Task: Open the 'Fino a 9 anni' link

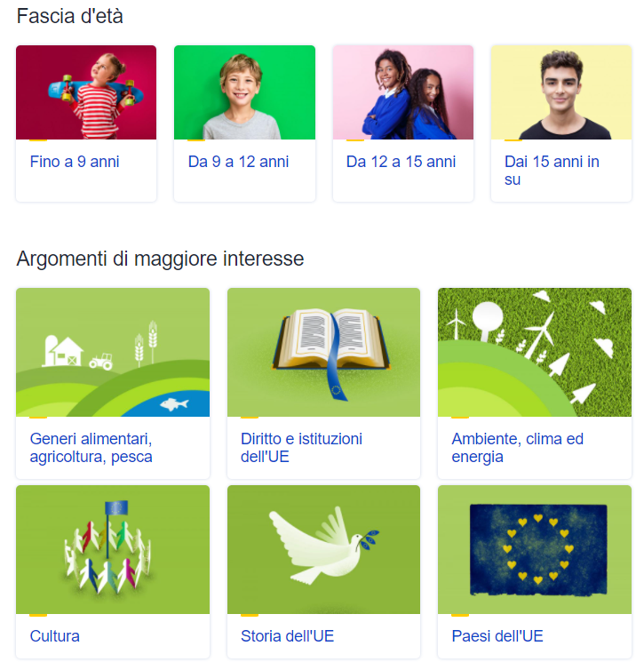Action: (x=75, y=162)
